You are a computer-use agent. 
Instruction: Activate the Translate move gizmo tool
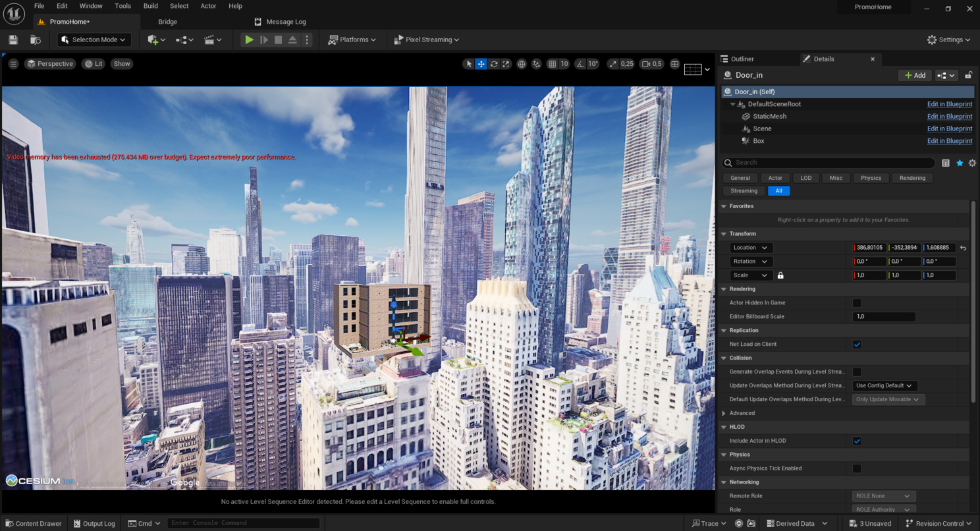481,64
